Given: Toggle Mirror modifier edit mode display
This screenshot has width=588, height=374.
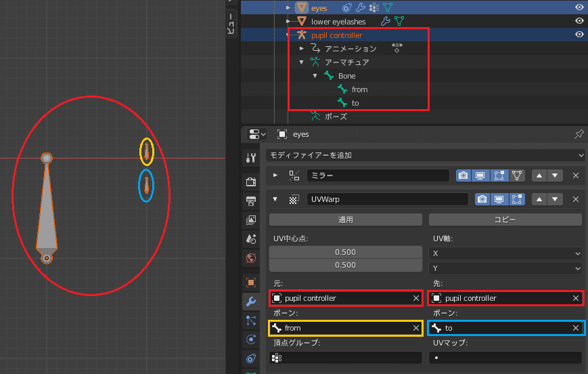Looking at the screenshot, I should pos(499,175).
